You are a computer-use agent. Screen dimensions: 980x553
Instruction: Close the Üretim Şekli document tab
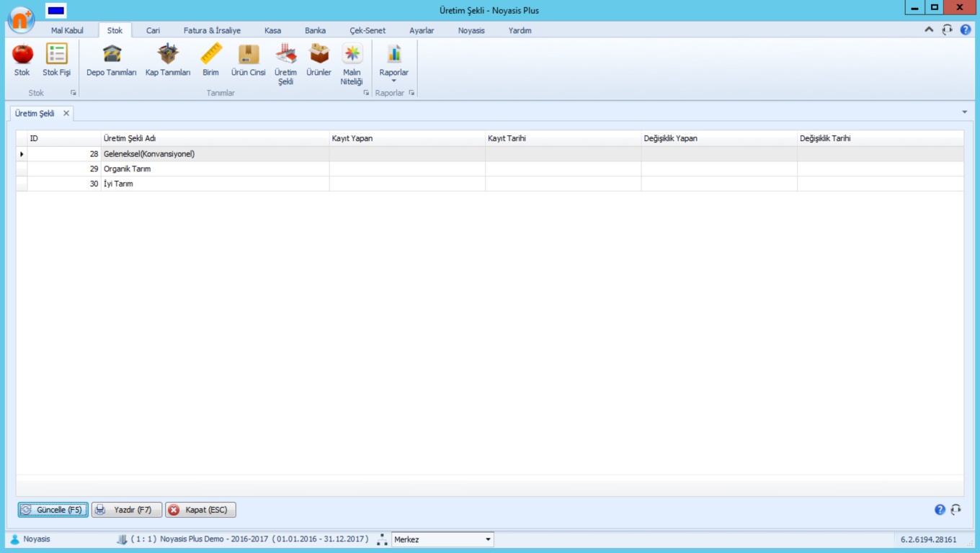[x=66, y=113]
